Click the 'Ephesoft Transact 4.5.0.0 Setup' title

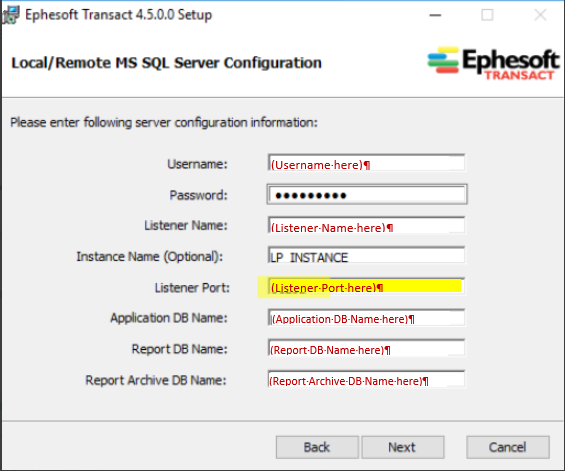pos(119,15)
